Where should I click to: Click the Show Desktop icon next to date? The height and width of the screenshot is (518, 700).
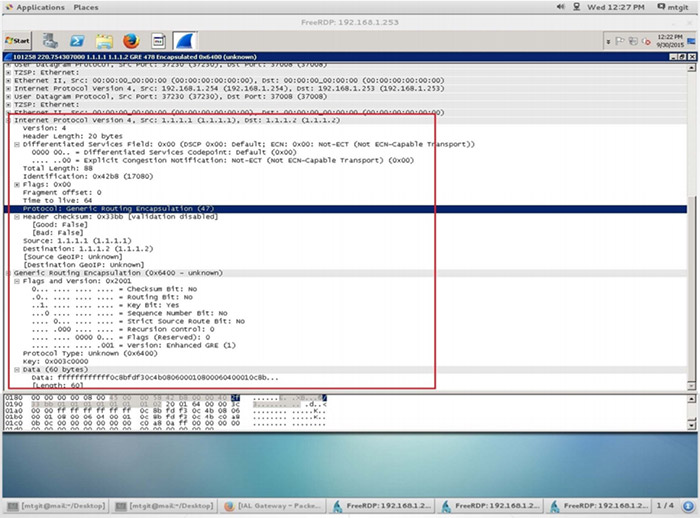[691, 41]
